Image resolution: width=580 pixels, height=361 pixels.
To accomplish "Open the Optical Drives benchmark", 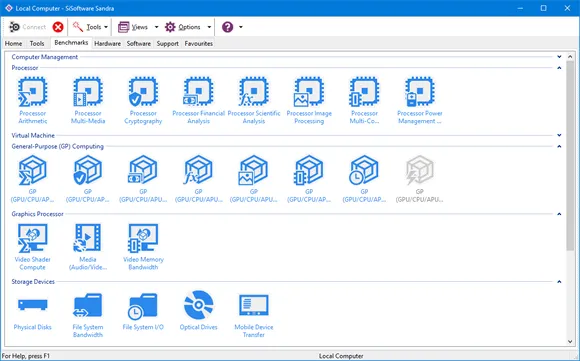I will point(199,311).
